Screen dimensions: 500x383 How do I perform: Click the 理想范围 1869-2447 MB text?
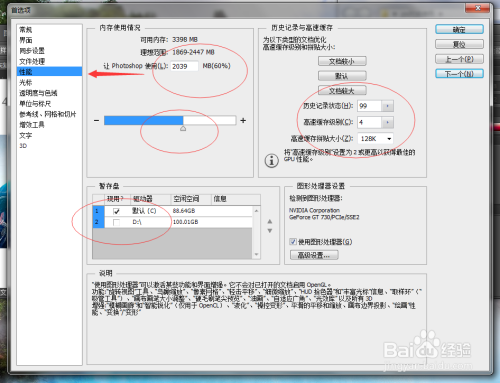177,52
